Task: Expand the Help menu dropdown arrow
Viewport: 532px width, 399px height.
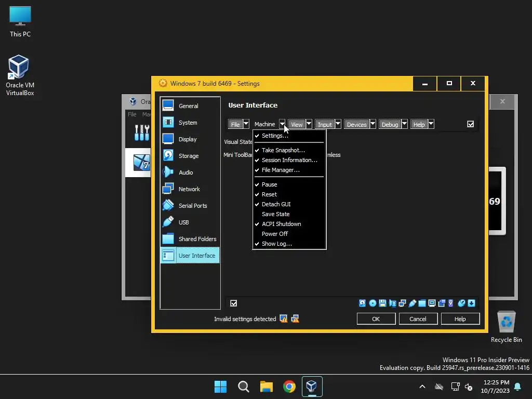Action: point(431,124)
